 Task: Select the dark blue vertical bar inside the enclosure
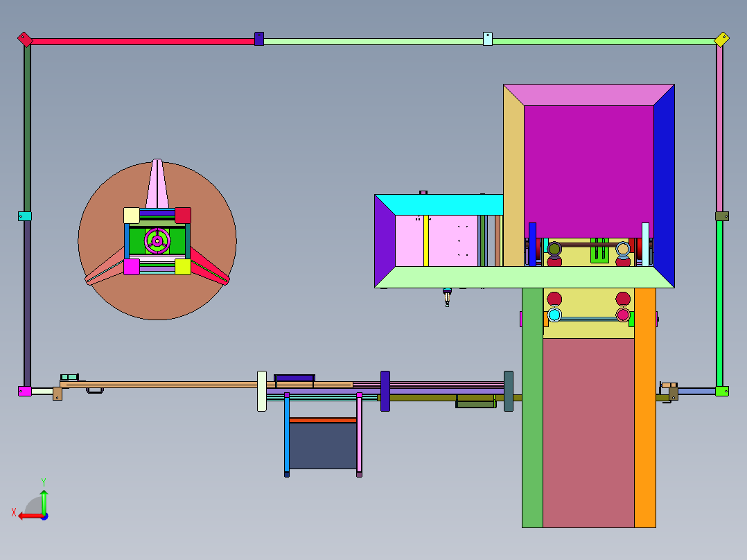(x=533, y=245)
